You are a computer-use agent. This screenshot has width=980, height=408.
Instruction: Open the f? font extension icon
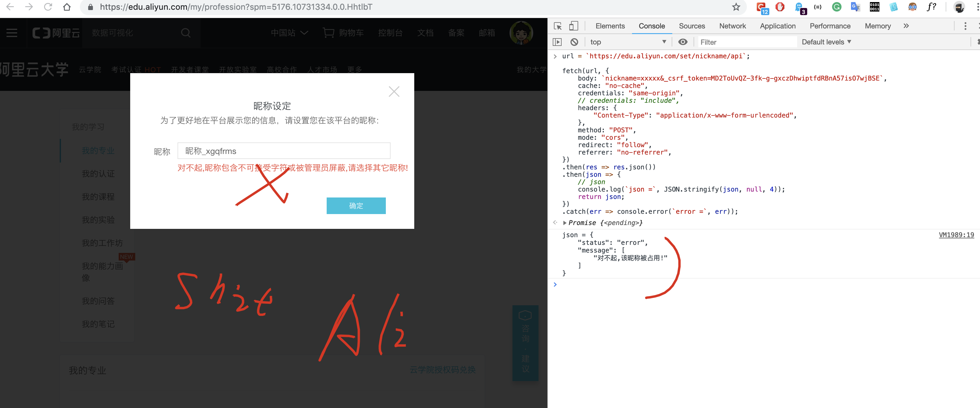[931, 7]
